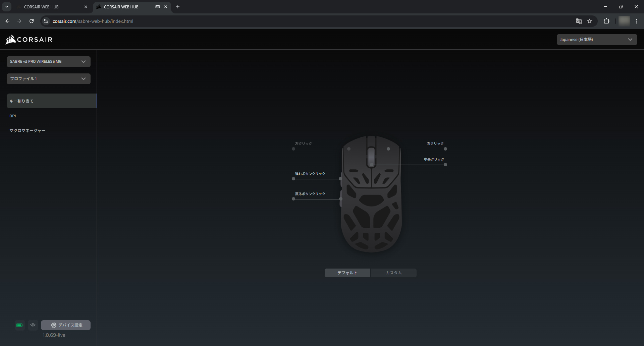
Task: Open the Japanese (日本語) language dropdown
Action: (x=597, y=39)
